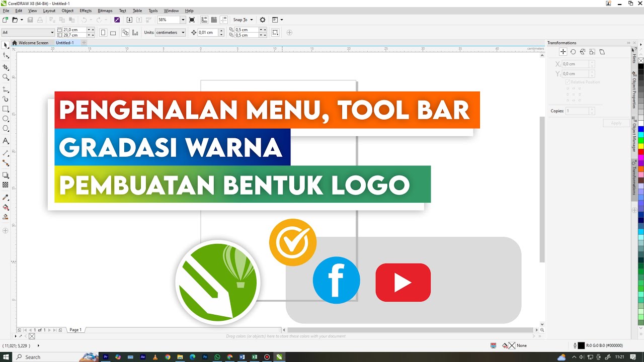Select the Color Eyedropper tool
The height and width of the screenshot is (362, 644).
tap(6, 197)
